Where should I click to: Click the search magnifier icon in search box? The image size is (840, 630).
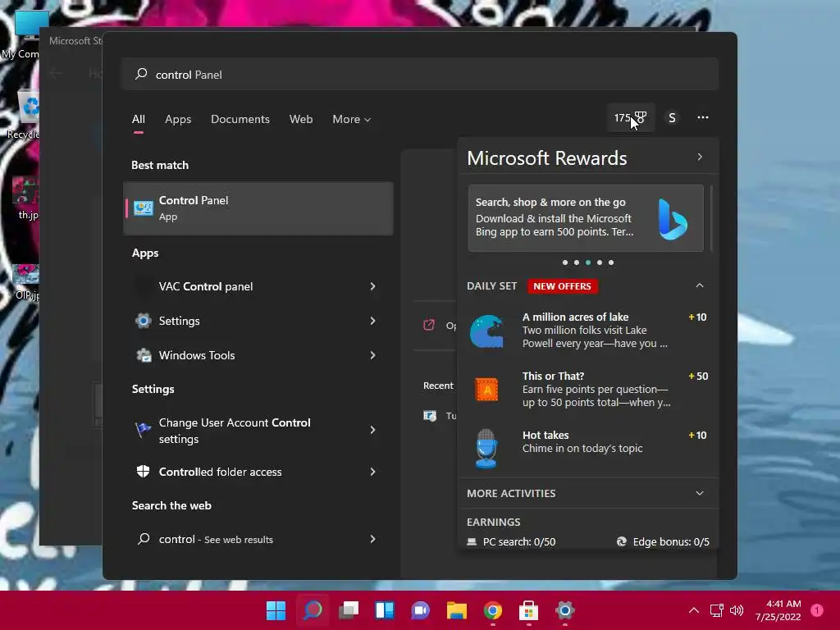click(x=141, y=74)
